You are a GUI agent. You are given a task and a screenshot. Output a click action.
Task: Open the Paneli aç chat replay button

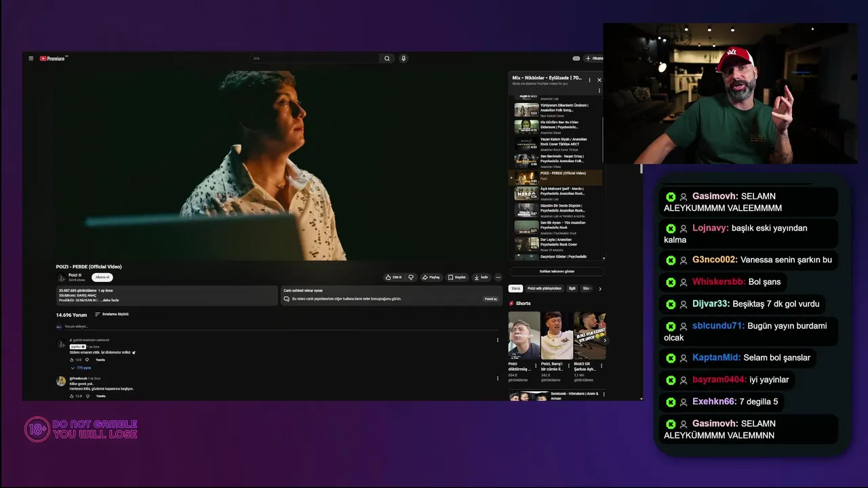[490, 299]
